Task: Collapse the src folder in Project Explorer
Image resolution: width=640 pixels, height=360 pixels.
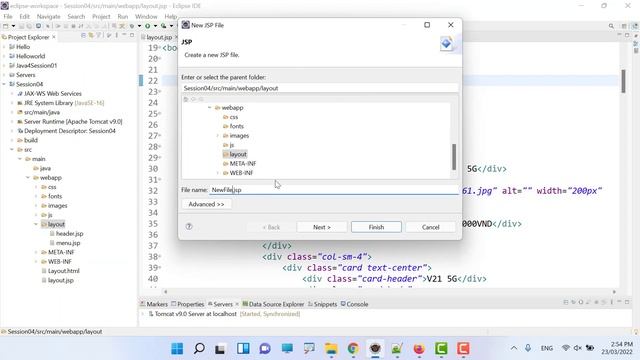Action: coord(12,150)
